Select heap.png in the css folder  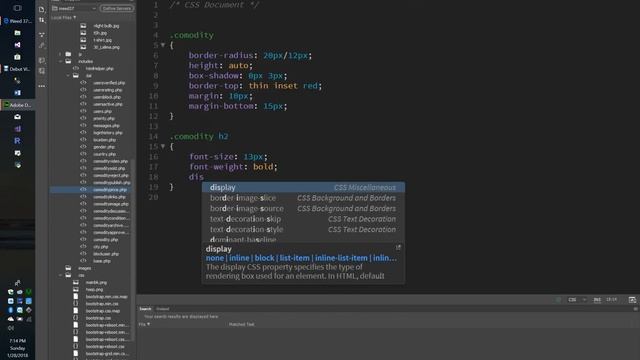[x=94, y=289]
